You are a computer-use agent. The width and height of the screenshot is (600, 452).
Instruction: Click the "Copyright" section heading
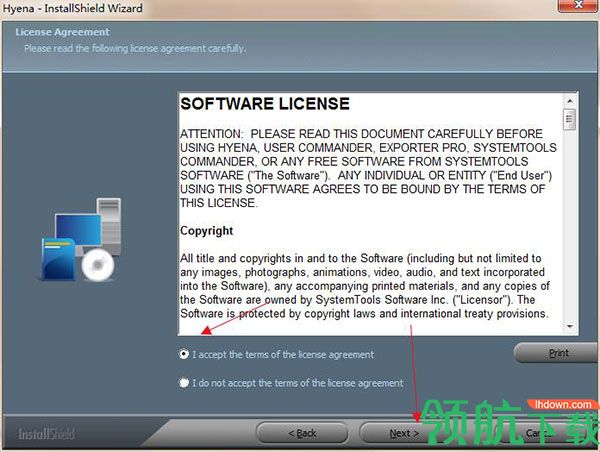coord(207,231)
